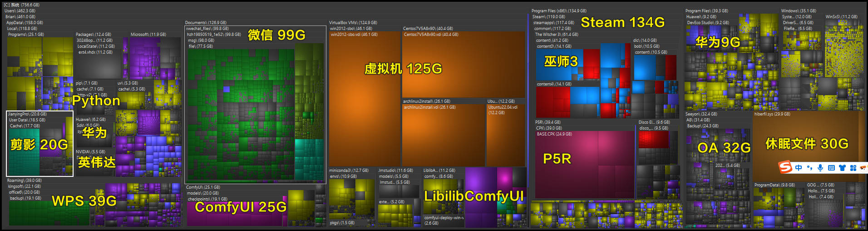Select the 'cache\ (5.3 GB)' folder under uv
The image size is (868, 231).
(132, 89)
